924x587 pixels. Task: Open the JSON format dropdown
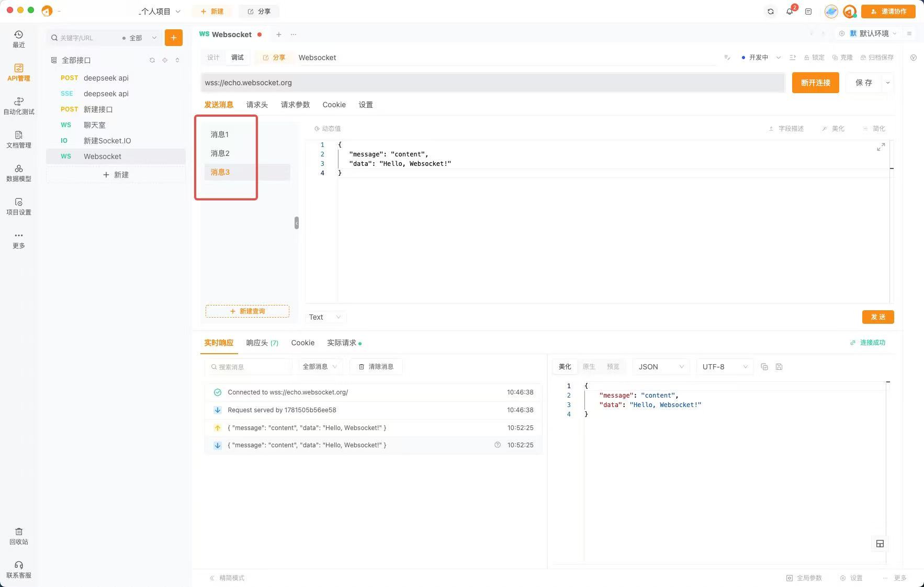pyautogui.click(x=660, y=366)
